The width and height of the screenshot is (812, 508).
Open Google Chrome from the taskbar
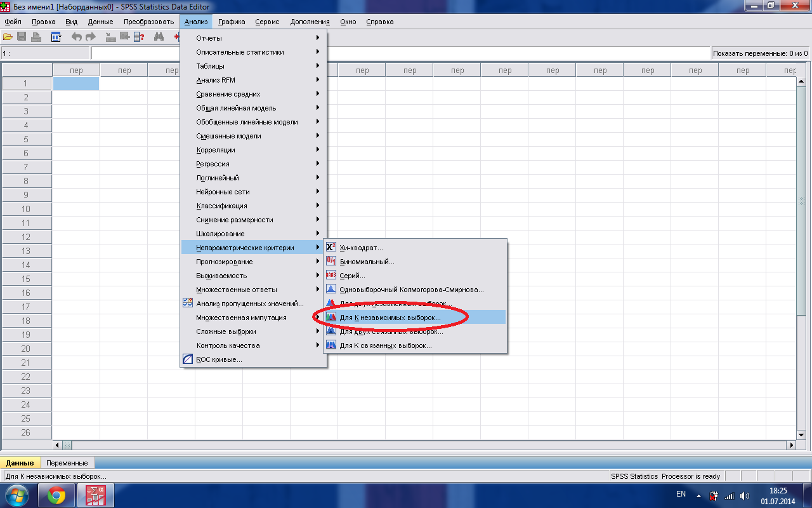pos(56,496)
